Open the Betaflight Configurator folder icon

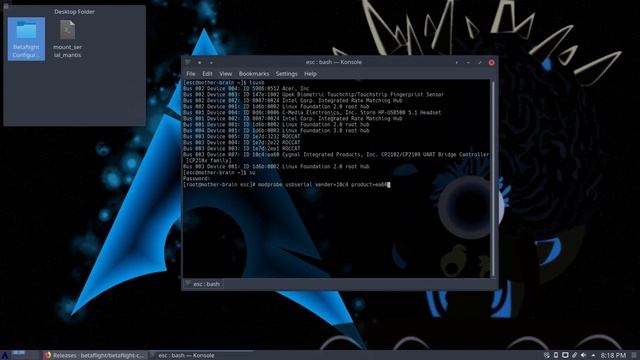(x=26, y=39)
